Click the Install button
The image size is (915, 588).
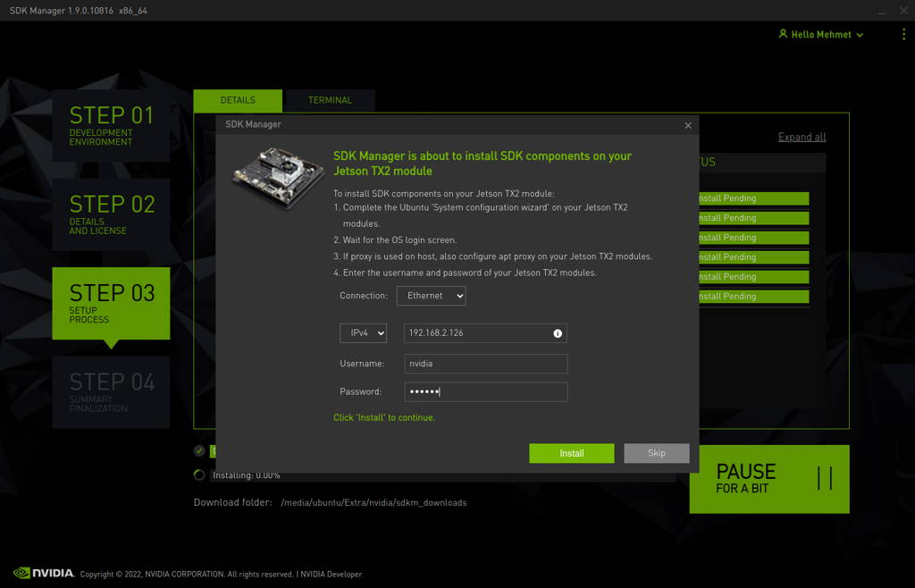pos(571,453)
